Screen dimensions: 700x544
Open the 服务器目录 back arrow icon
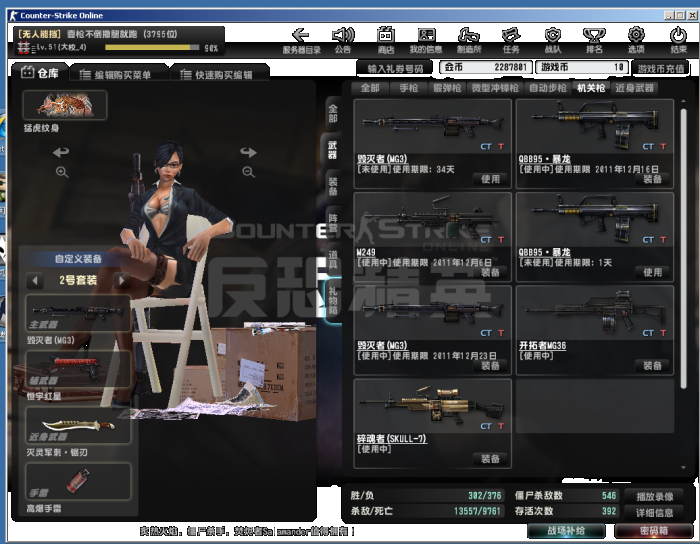(301, 36)
